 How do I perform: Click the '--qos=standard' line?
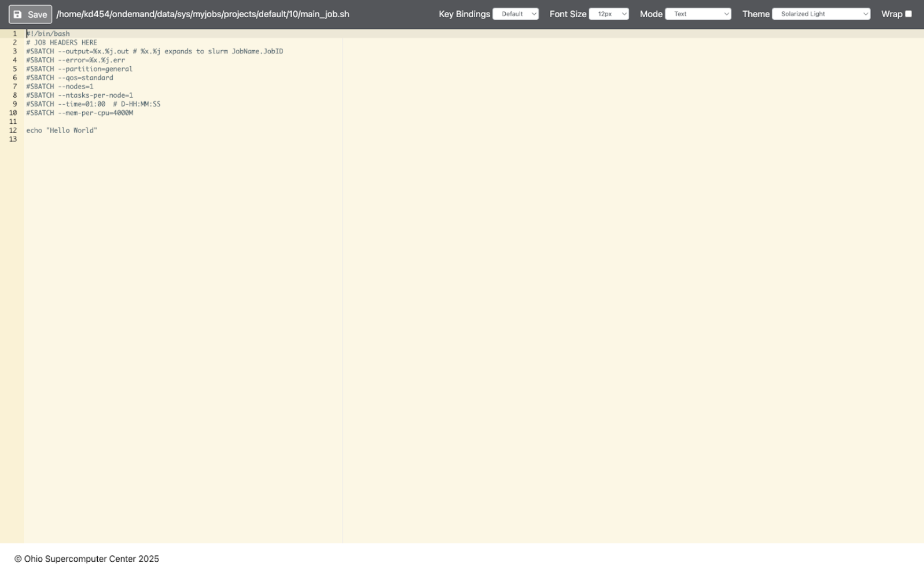point(70,78)
